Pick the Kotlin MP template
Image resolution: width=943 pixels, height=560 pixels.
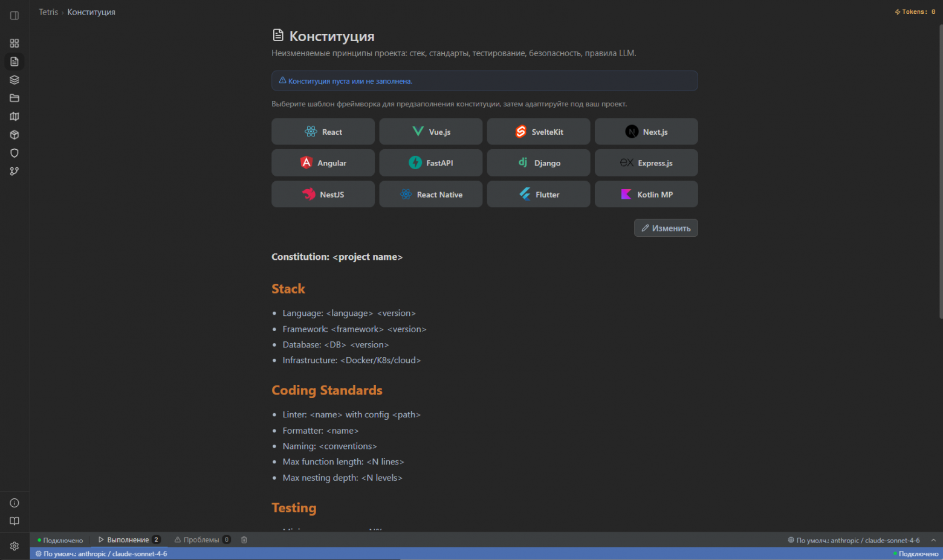646,195
